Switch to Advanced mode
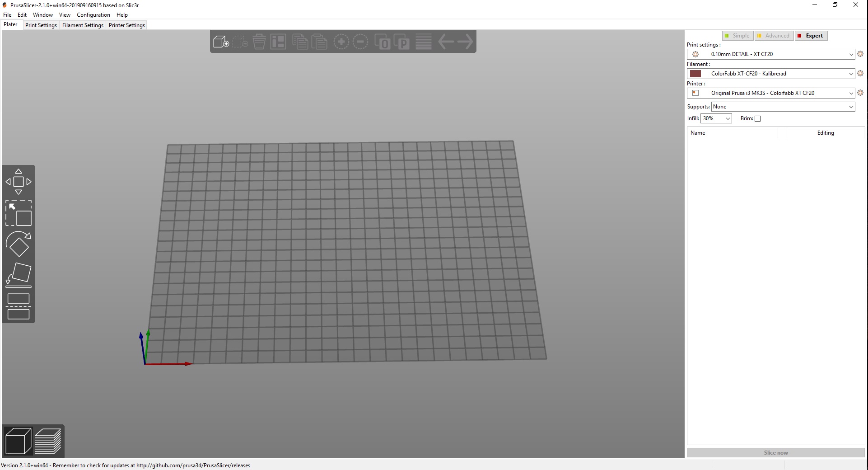The width and height of the screenshot is (868, 470). (774, 36)
